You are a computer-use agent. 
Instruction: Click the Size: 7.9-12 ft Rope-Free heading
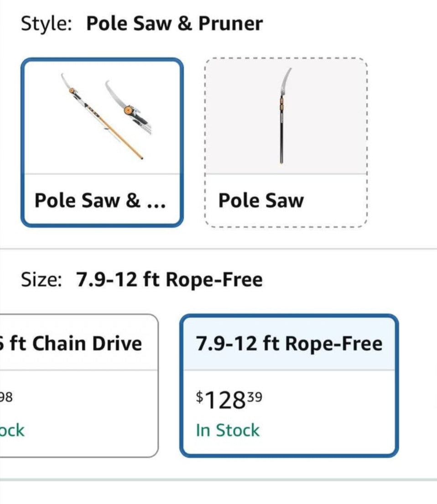tap(141, 279)
